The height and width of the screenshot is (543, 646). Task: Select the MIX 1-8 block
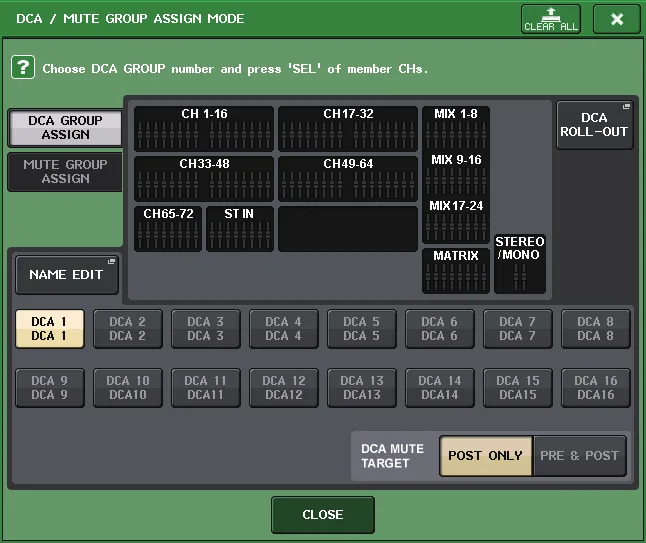click(x=456, y=129)
